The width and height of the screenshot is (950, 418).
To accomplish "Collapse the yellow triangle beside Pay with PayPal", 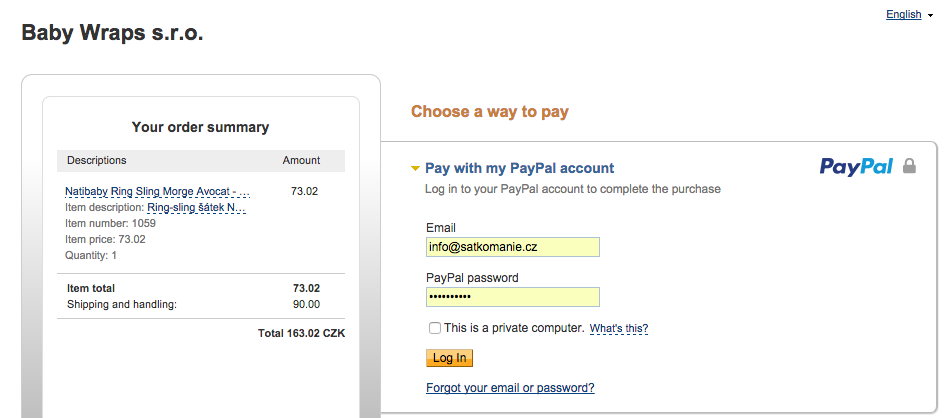I will pyautogui.click(x=415, y=169).
